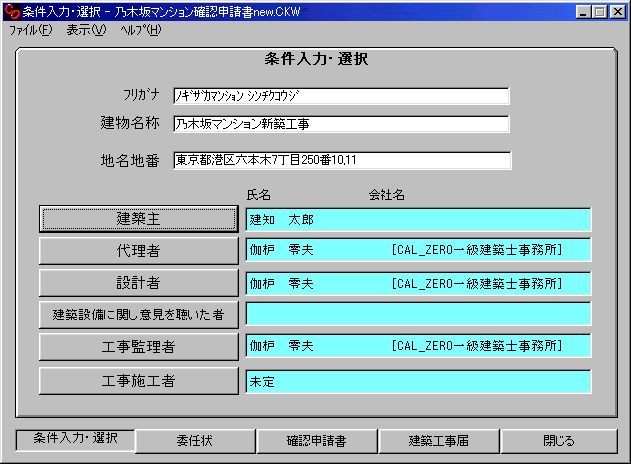Click the 建築主 button
631x464 pixels.
click(x=139, y=219)
